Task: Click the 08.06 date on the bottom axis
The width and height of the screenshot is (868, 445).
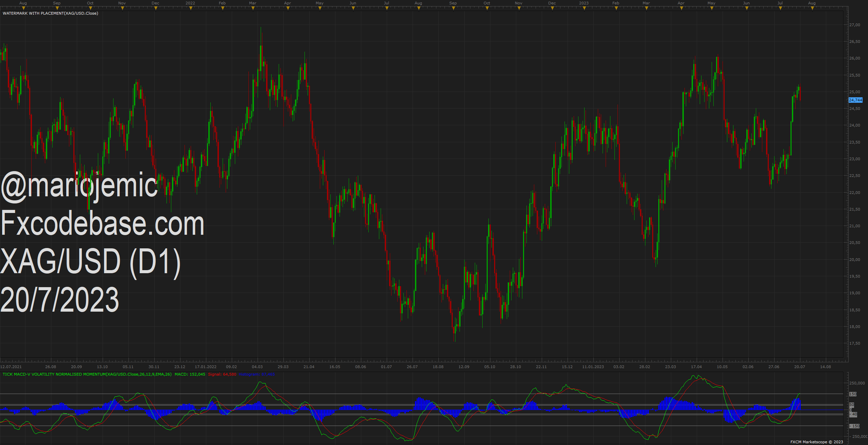Action: 361,367
